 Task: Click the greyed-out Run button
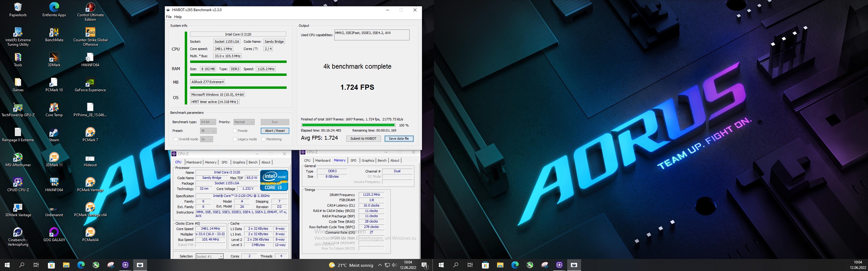(x=275, y=122)
